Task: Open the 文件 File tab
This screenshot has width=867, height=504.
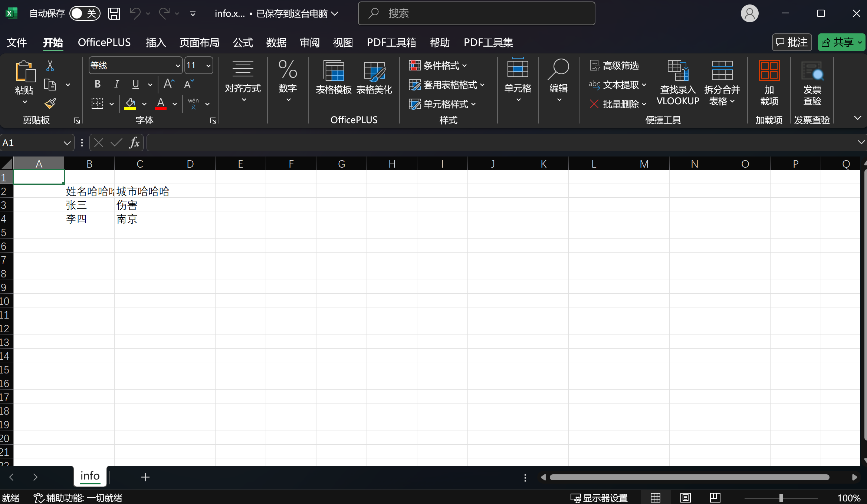Action: point(17,43)
